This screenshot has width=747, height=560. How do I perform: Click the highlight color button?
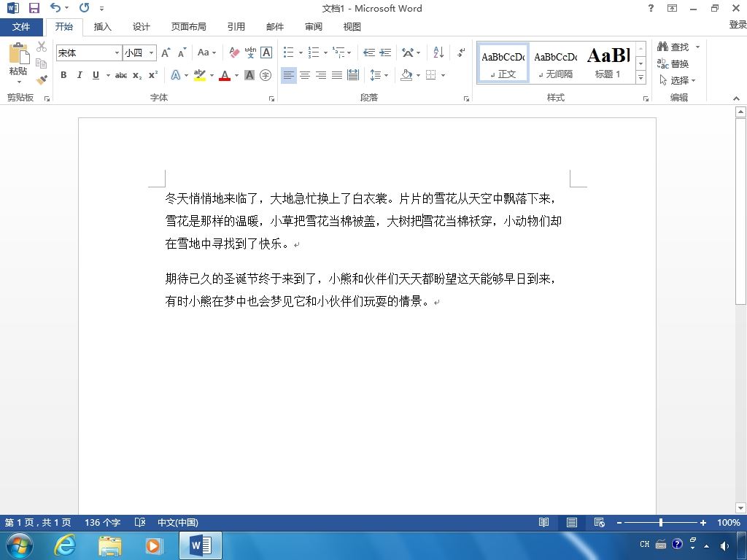200,75
